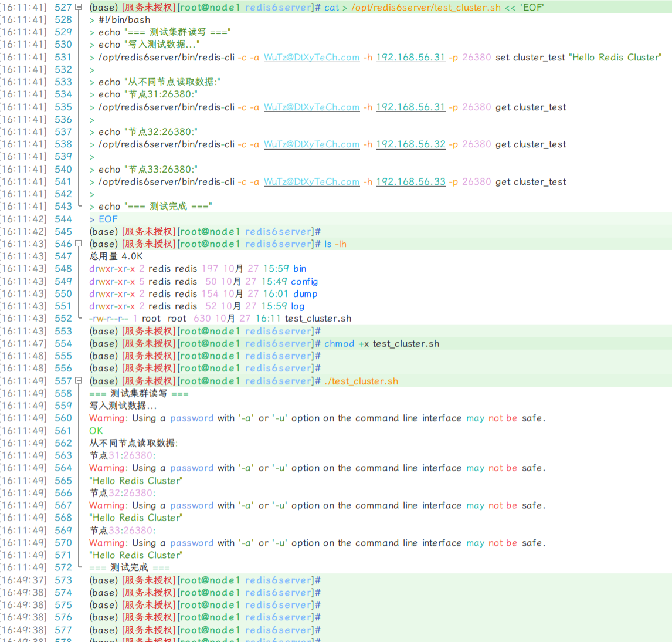
Task: Open the WuTz@DtXyTeCh.com link on line 531
Action: pos(311,58)
